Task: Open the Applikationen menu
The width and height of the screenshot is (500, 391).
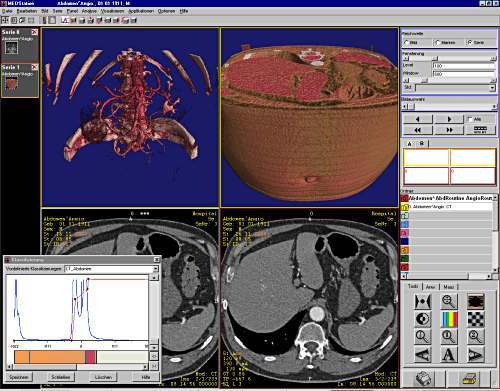Action: click(x=141, y=11)
